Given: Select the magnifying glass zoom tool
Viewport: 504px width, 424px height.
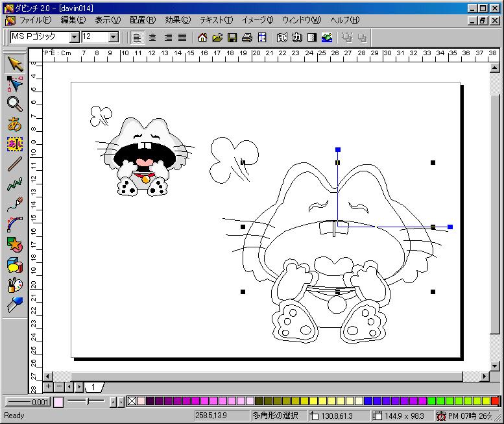Looking at the screenshot, I should click(15, 104).
